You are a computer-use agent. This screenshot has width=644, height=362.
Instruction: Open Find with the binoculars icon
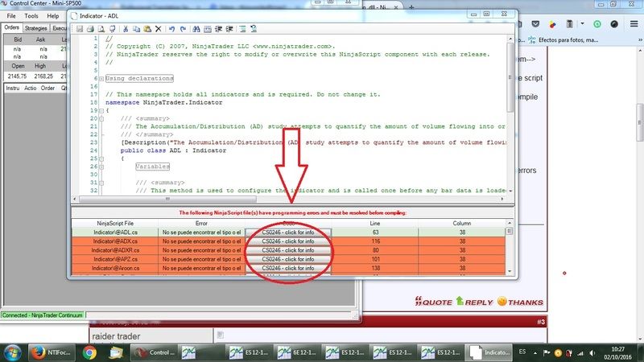(196, 29)
